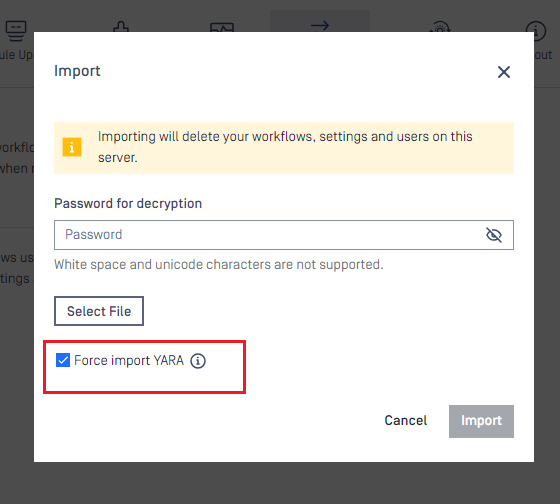
Task: Click the Password for decryption label
Action: (128, 204)
